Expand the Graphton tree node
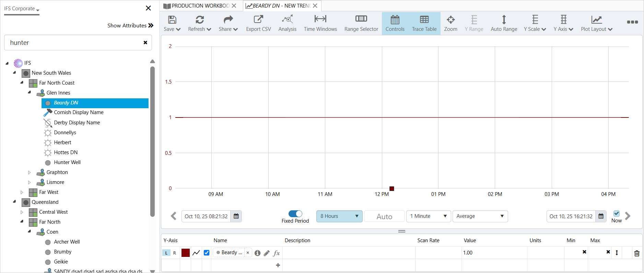 (x=29, y=172)
